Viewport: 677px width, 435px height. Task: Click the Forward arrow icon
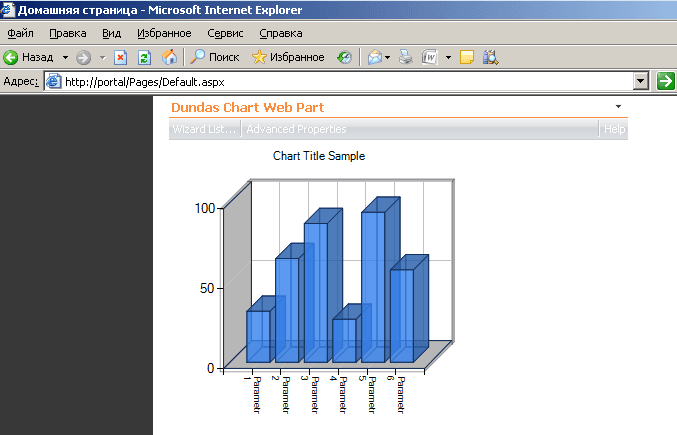coord(83,57)
